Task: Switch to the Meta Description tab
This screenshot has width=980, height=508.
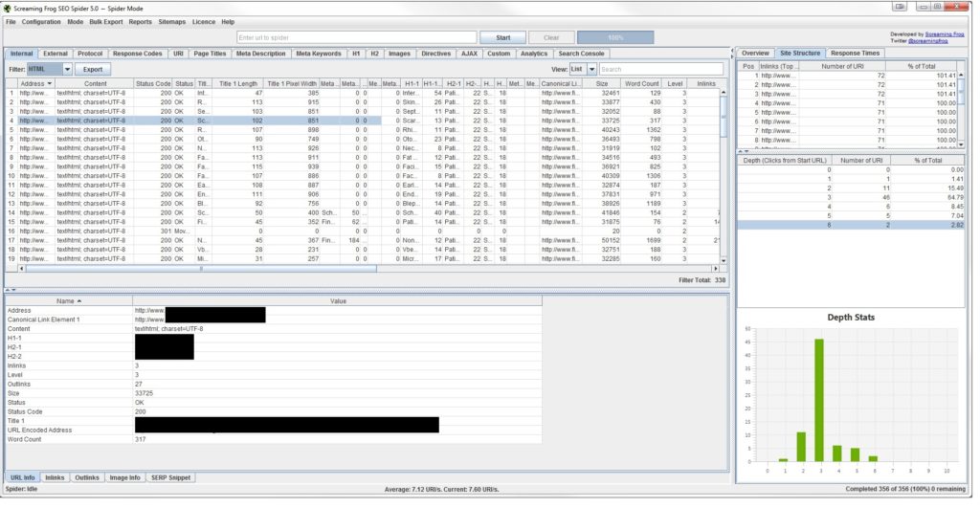Action: [260, 54]
